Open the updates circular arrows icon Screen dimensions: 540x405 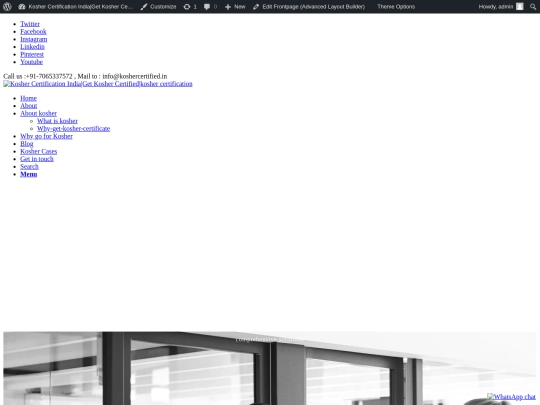click(x=187, y=7)
